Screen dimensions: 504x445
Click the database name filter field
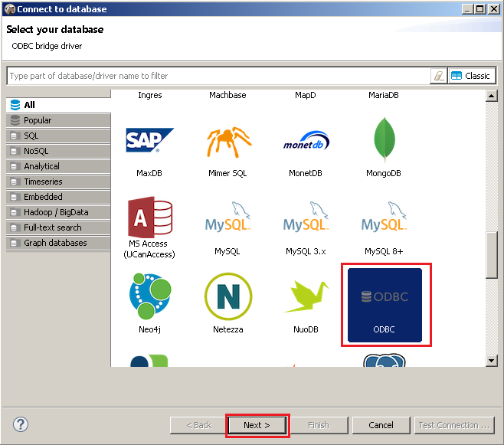click(218, 76)
